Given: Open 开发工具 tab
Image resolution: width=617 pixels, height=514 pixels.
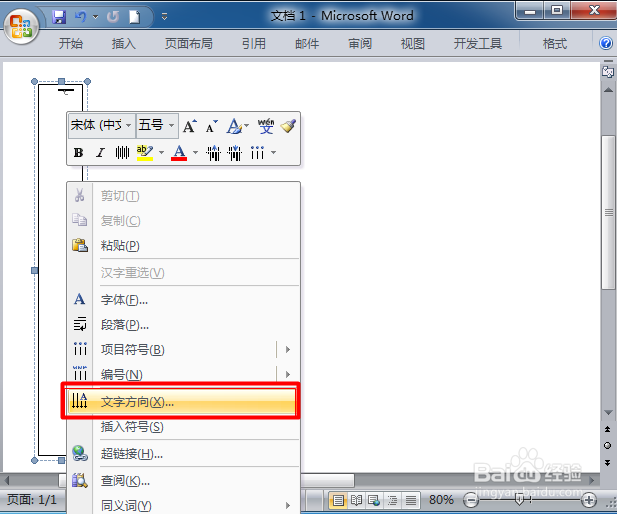Looking at the screenshot, I should 478,43.
